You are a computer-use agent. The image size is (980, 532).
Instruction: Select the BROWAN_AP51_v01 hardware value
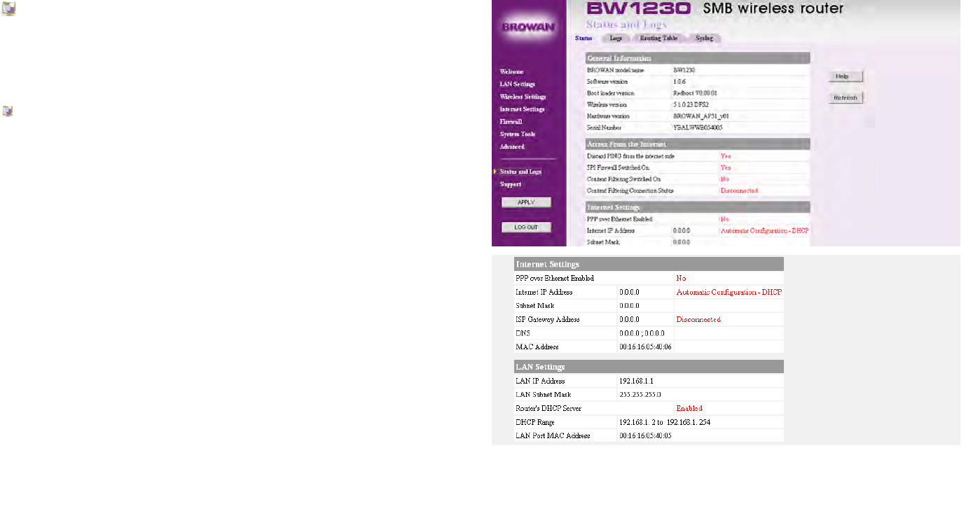coord(701,116)
